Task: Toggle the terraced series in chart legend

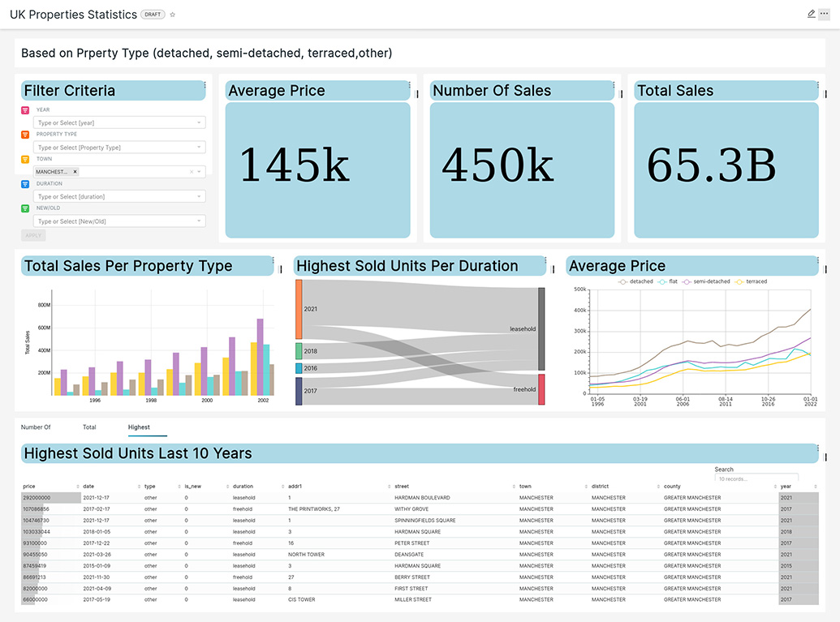Action: click(751, 281)
